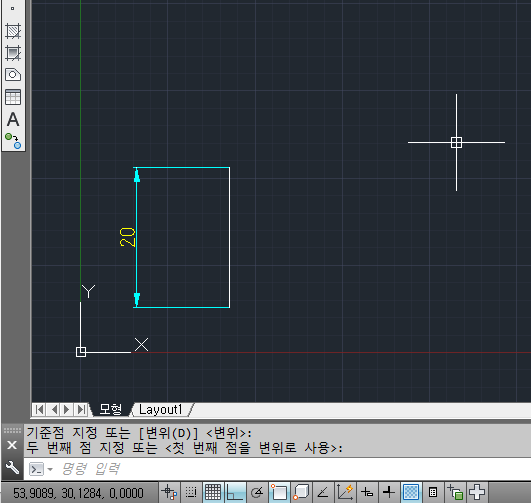This screenshot has height=503, width=531.
Task: Click the coordinates readout 53.9089, 30.1284
Action: [78, 493]
